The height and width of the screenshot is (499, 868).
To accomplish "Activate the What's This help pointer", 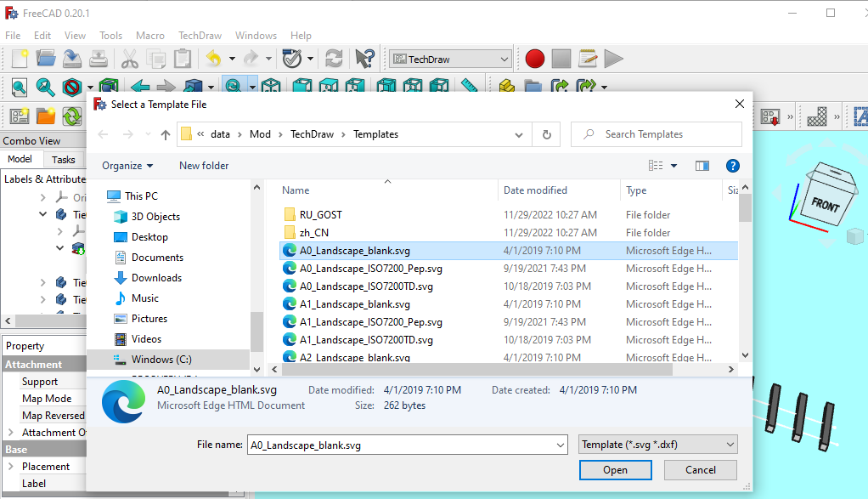I will pos(365,58).
